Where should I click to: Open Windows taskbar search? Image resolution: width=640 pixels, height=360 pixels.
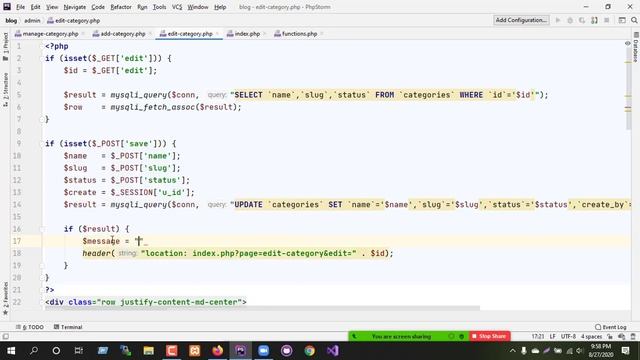(34, 351)
